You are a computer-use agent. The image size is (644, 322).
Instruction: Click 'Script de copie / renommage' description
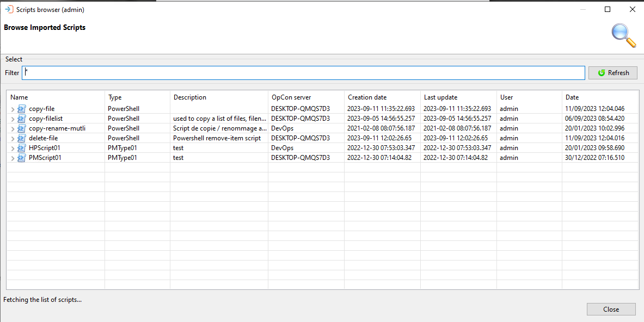(220, 128)
